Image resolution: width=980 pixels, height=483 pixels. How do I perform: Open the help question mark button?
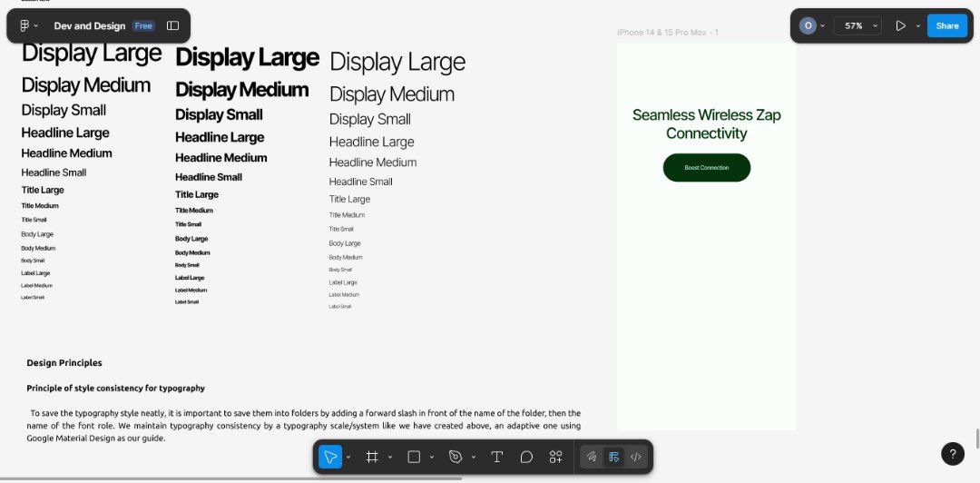[x=953, y=454]
